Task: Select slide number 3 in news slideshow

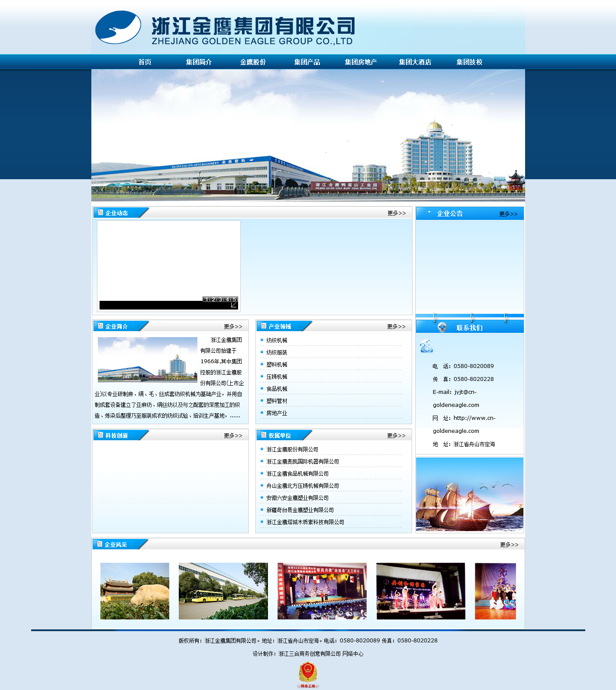Action: point(220,299)
